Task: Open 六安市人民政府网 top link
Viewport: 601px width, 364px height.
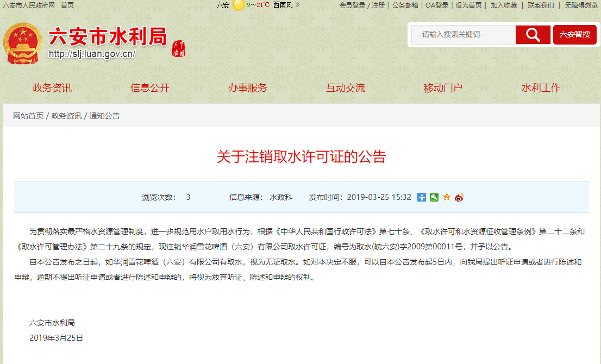Action: 29,5
